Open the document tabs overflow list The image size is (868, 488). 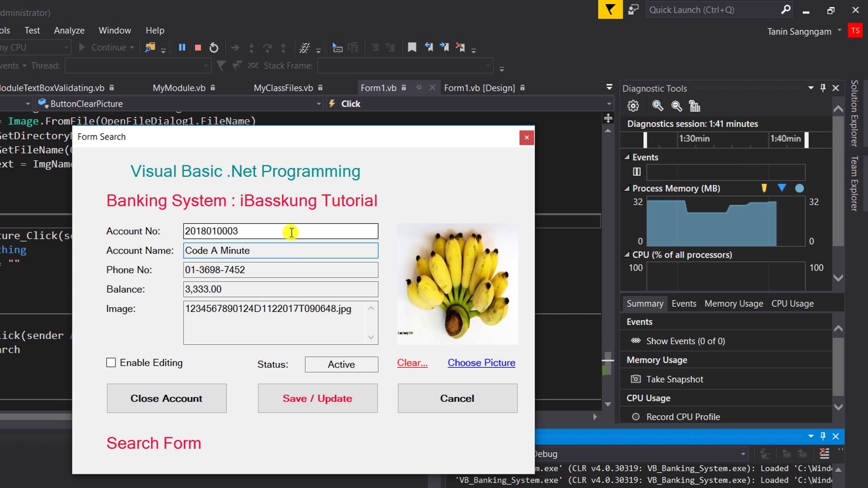tap(609, 87)
